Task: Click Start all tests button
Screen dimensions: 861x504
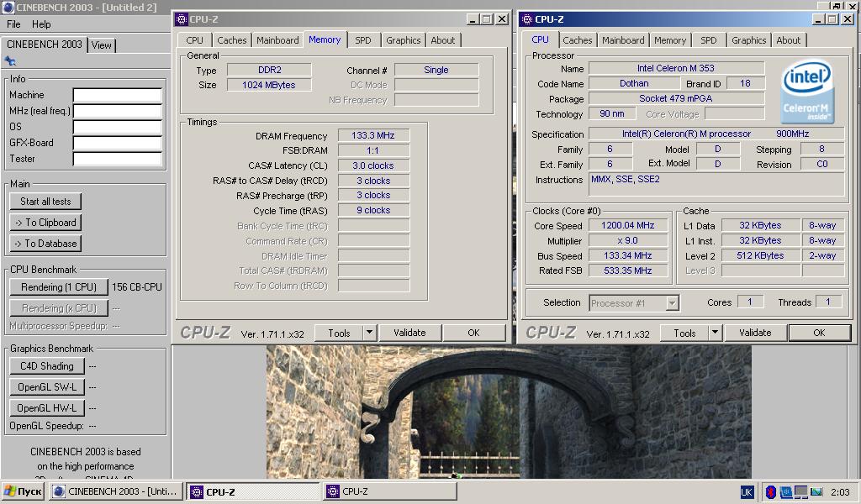Action: [45, 202]
